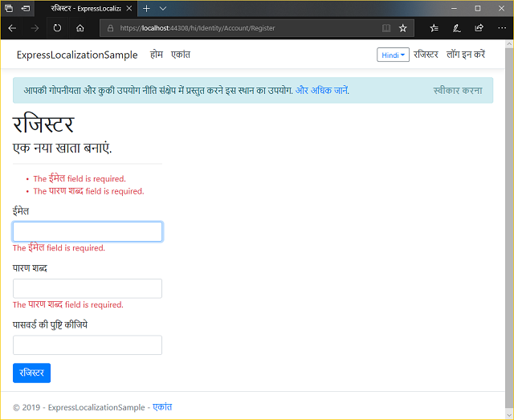Add page to favorites with star icon
The height and width of the screenshot is (420, 514).
tap(403, 27)
